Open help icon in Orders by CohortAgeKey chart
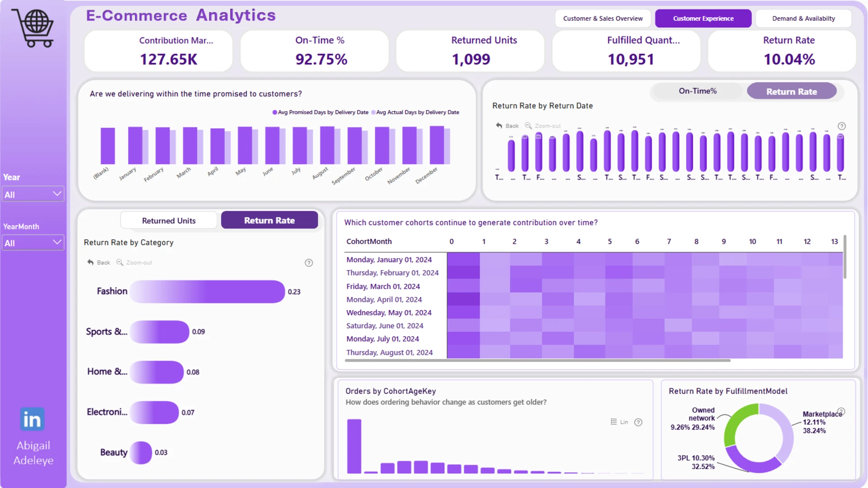The width and height of the screenshot is (868, 488). [638, 422]
